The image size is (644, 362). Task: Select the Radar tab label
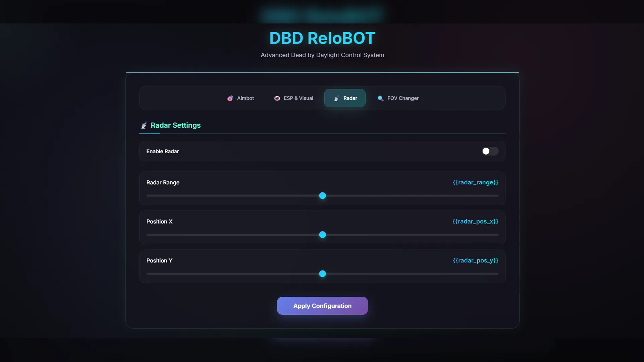click(350, 98)
